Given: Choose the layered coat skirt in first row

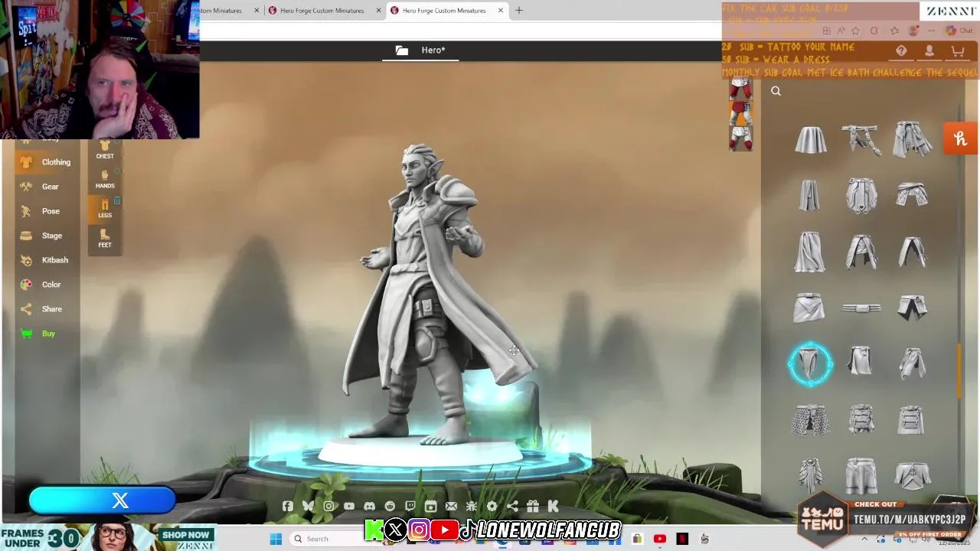Looking at the screenshot, I should 912,140.
